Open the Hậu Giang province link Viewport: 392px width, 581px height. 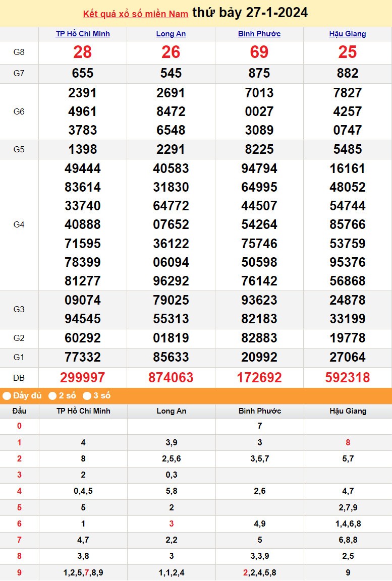348,34
